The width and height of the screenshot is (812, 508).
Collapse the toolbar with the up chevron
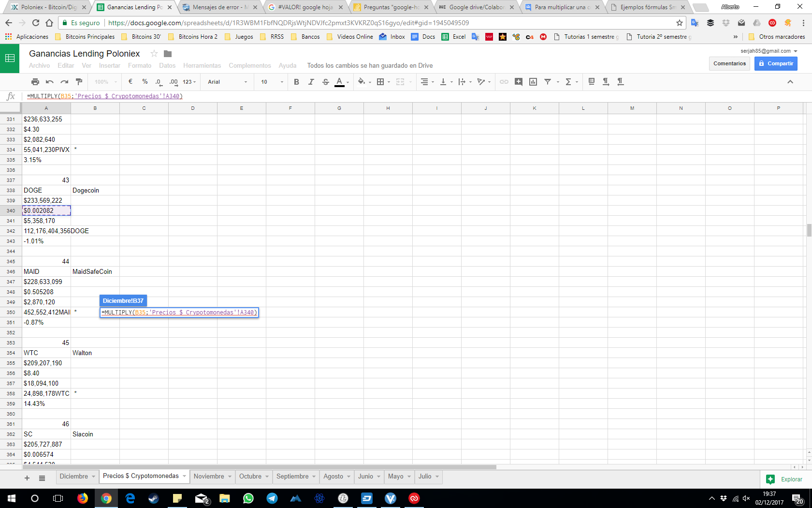click(x=790, y=82)
